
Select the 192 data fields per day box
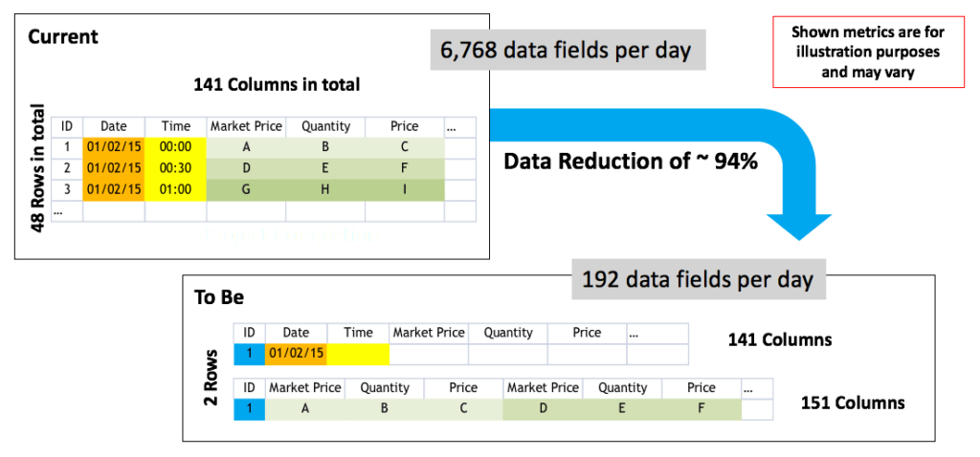(x=698, y=280)
